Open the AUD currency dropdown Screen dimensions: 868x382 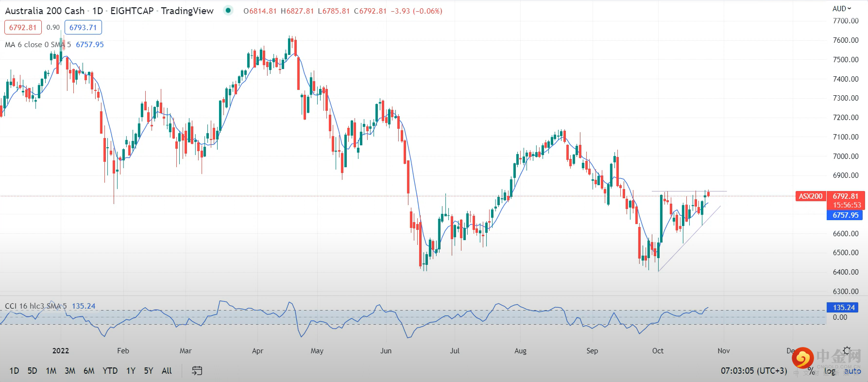[842, 8]
